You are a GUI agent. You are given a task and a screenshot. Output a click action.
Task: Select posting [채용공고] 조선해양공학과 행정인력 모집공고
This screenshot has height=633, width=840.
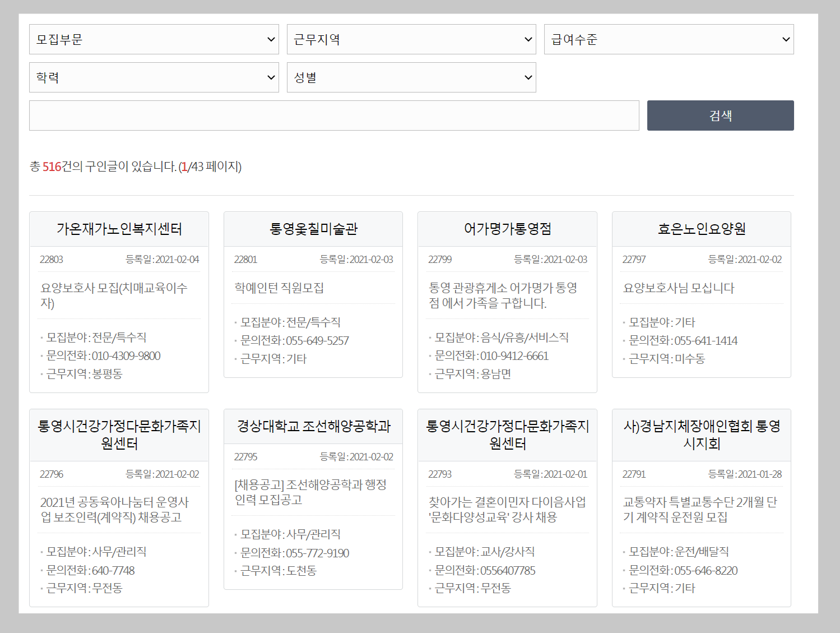310,492
